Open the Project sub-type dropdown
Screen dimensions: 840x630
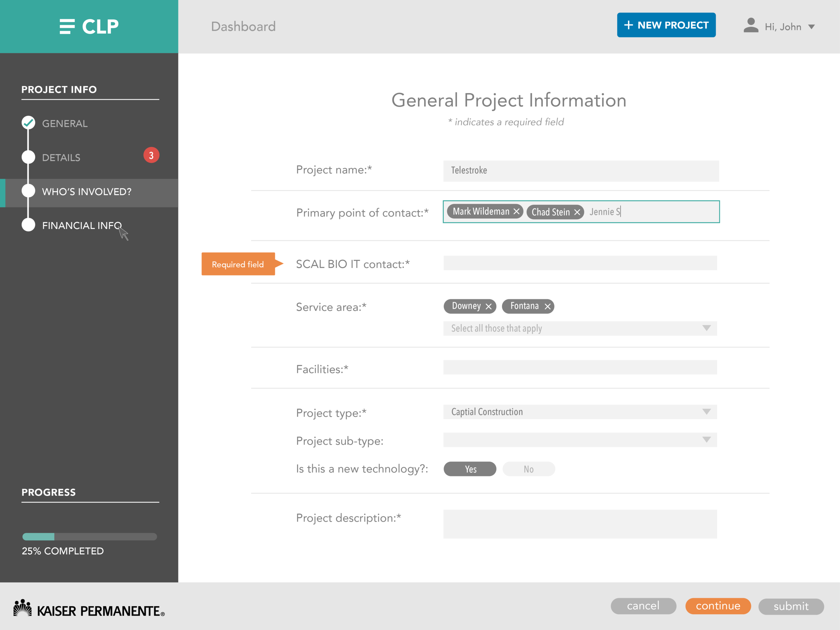tap(580, 440)
